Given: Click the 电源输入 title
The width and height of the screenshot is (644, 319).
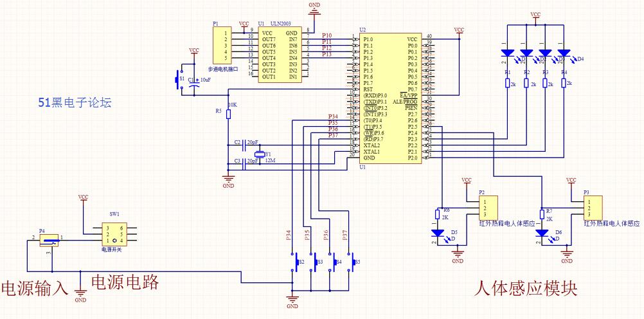Looking at the screenshot, I should point(35,289).
